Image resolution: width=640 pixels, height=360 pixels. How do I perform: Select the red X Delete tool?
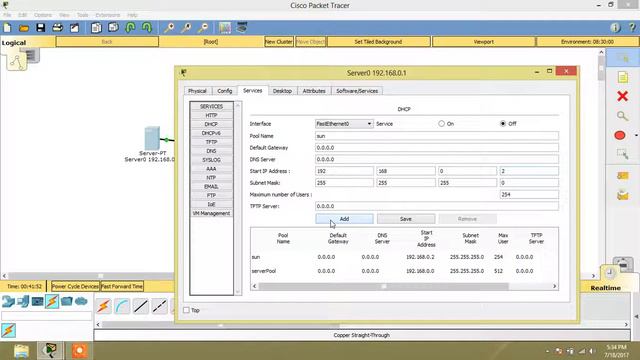click(x=622, y=96)
